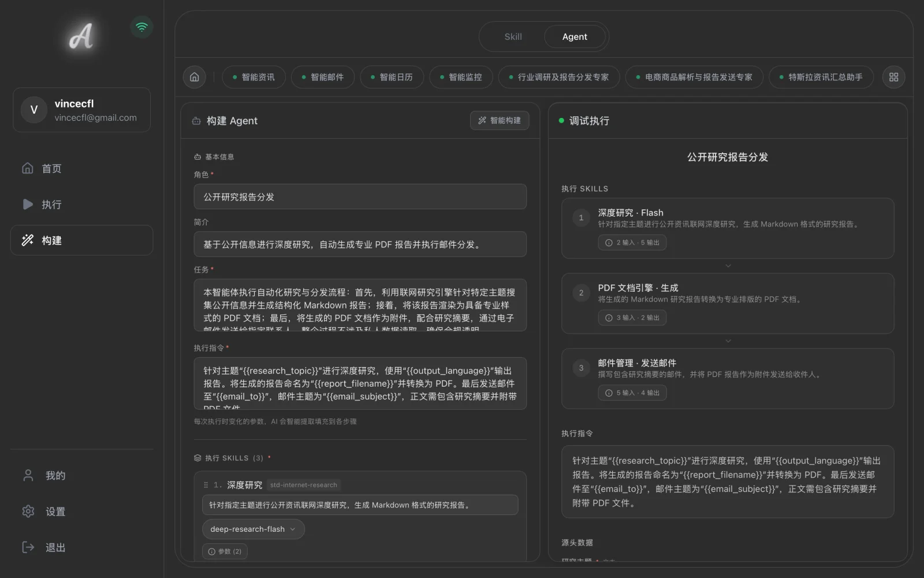Click the briefcase icon beside 基本信息
Image resolution: width=924 pixels, height=578 pixels.
(198, 157)
